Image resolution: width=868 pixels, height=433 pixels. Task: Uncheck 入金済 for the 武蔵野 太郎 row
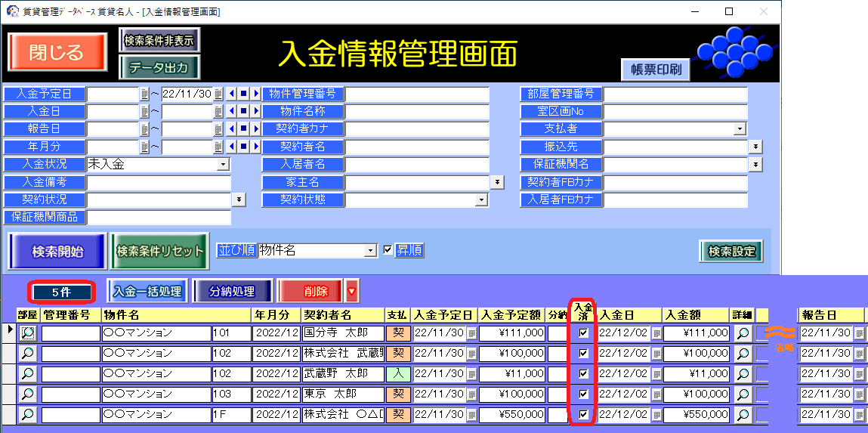[582, 373]
